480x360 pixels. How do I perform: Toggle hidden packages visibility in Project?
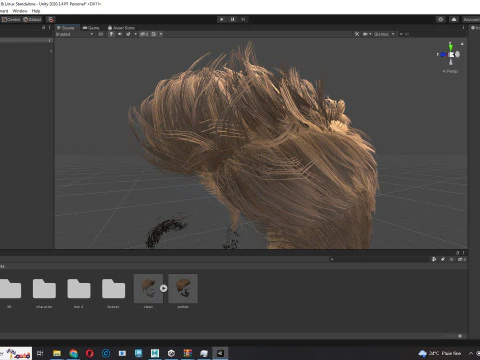click(462, 259)
